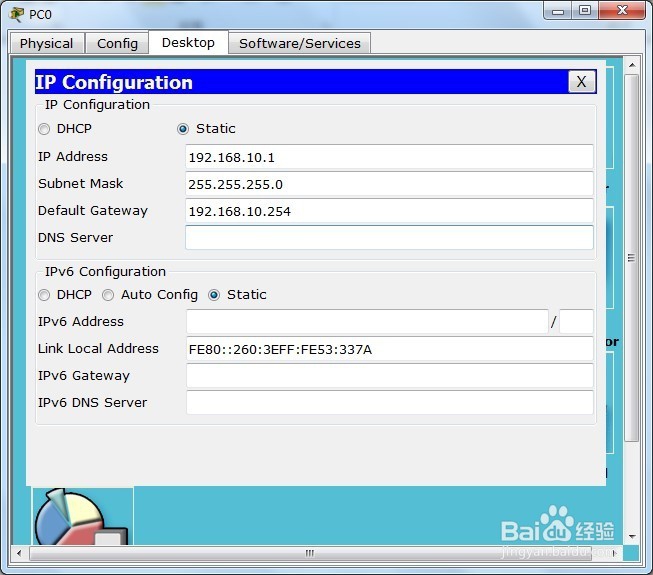Image resolution: width=653 pixels, height=575 pixels.
Task: Close the IP Configuration panel with X
Action: click(x=581, y=82)
